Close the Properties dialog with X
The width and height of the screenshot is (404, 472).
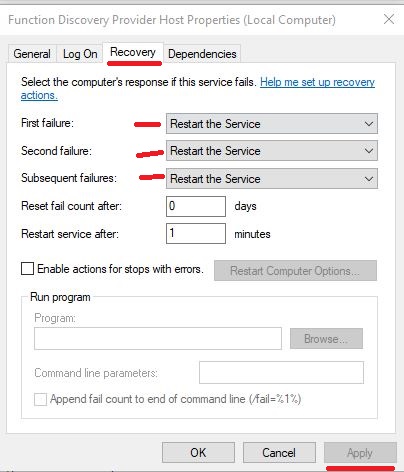click(389, 19)
